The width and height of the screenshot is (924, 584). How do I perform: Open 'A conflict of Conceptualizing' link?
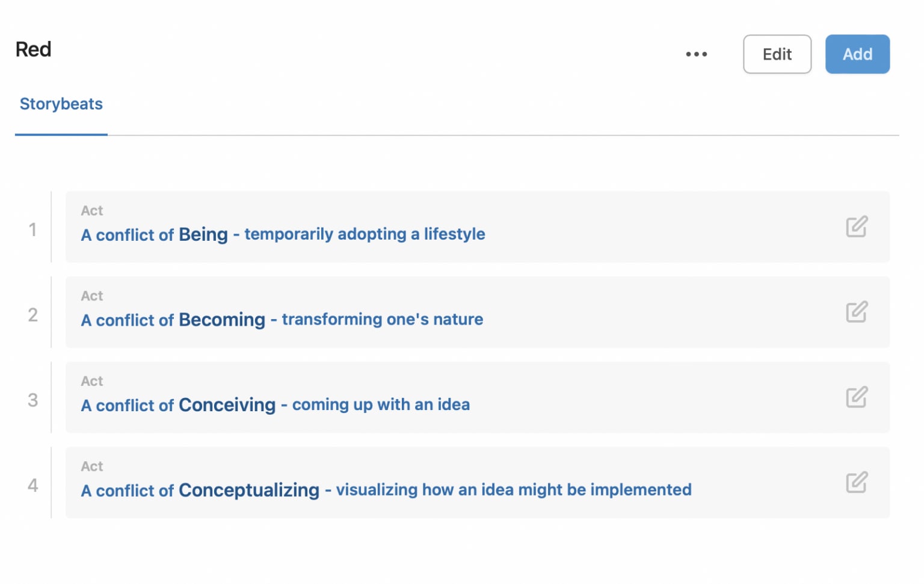click(x=200, y=490)
